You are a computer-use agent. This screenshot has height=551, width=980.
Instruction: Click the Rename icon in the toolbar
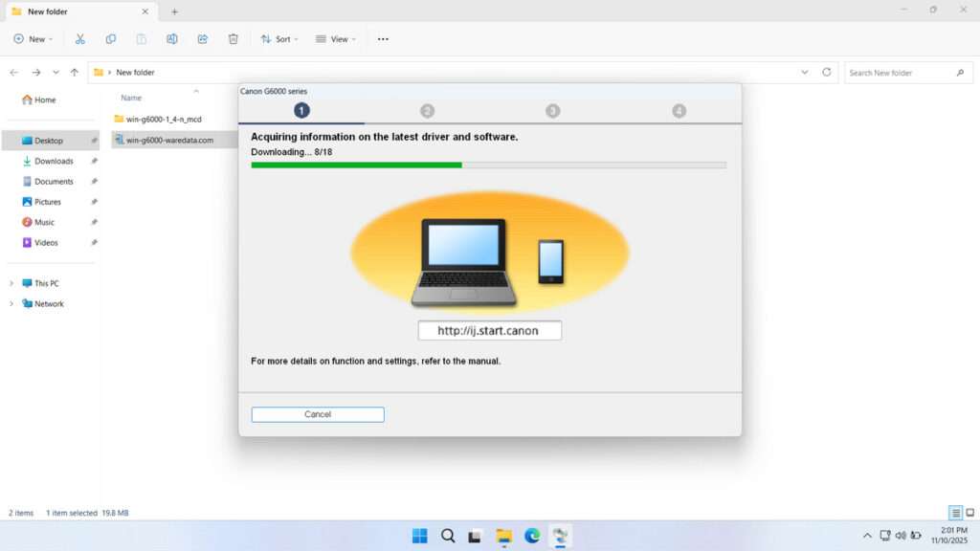click(x=172, y=38)
